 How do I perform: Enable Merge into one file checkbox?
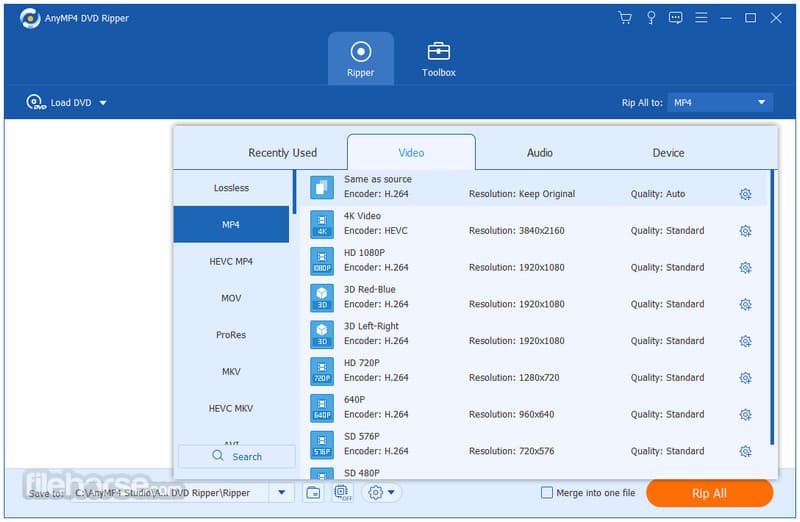click(x=546, y=493)
